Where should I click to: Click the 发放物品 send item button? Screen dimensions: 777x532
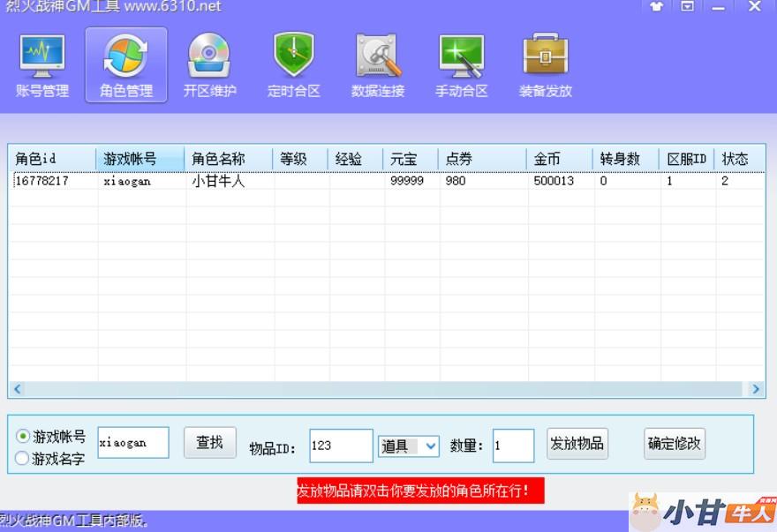pyautogui.click(x=577, y=443)
